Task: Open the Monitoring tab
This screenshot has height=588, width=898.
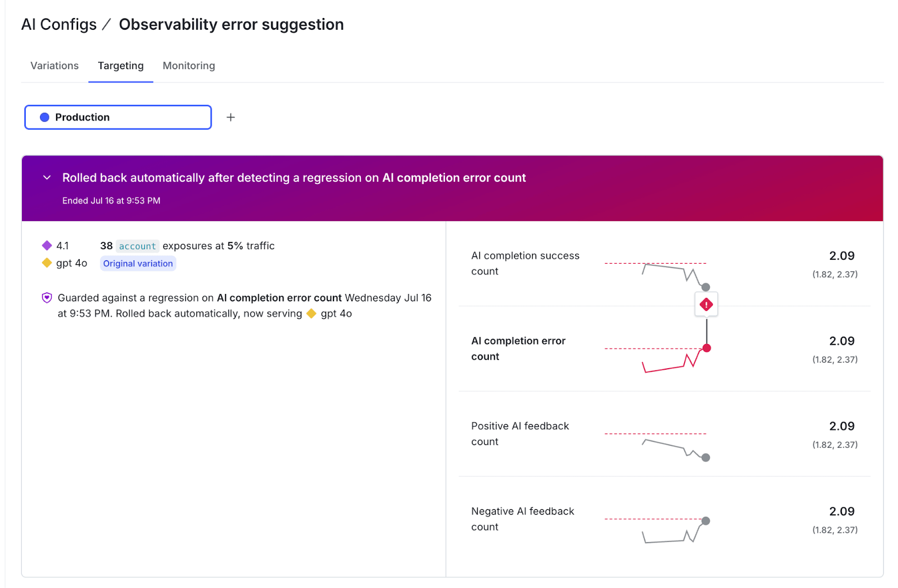Action: click(188, 66)
